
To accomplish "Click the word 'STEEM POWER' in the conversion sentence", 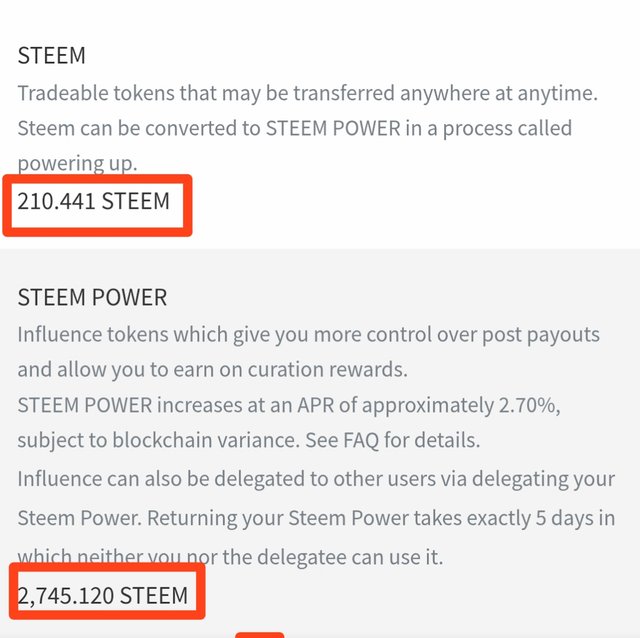I will pyautogui.click(x=333, y=129).
